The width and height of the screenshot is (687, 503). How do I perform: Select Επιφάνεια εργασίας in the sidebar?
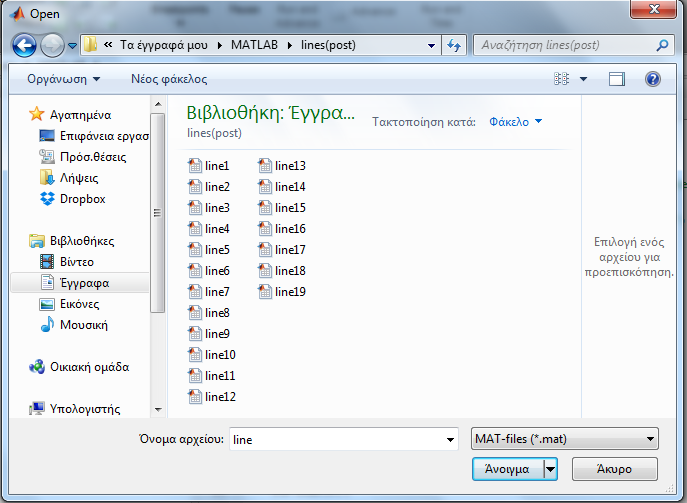coord(94,136)
